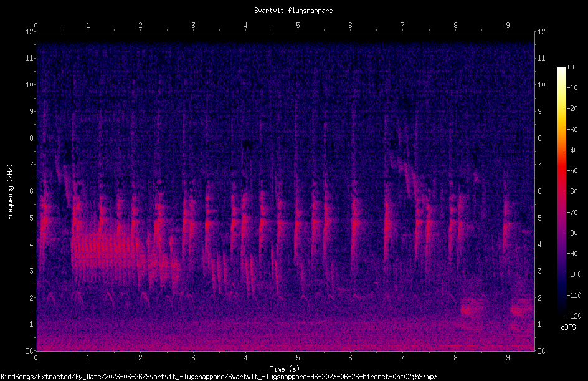Click '8' on the top time axis
Screen dimensions: 588x381
tap(455, 25)
